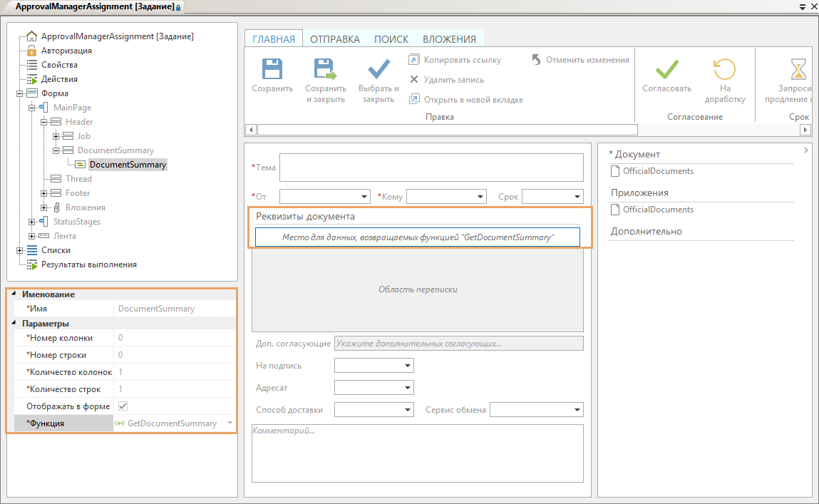The width and height of the screenshot is (819, 504).
Task: Click Отменить изменения undo icon
Action: click(536, 60)
